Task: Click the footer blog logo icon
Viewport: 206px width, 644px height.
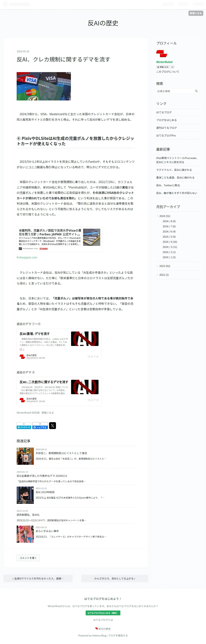Action: (x=96, y=629)
